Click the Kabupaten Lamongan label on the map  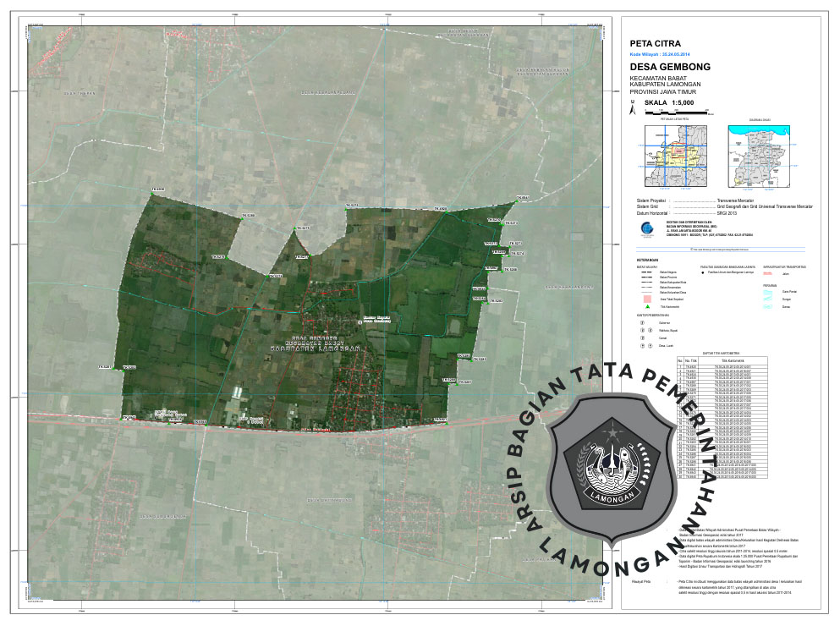pos(316,348)
